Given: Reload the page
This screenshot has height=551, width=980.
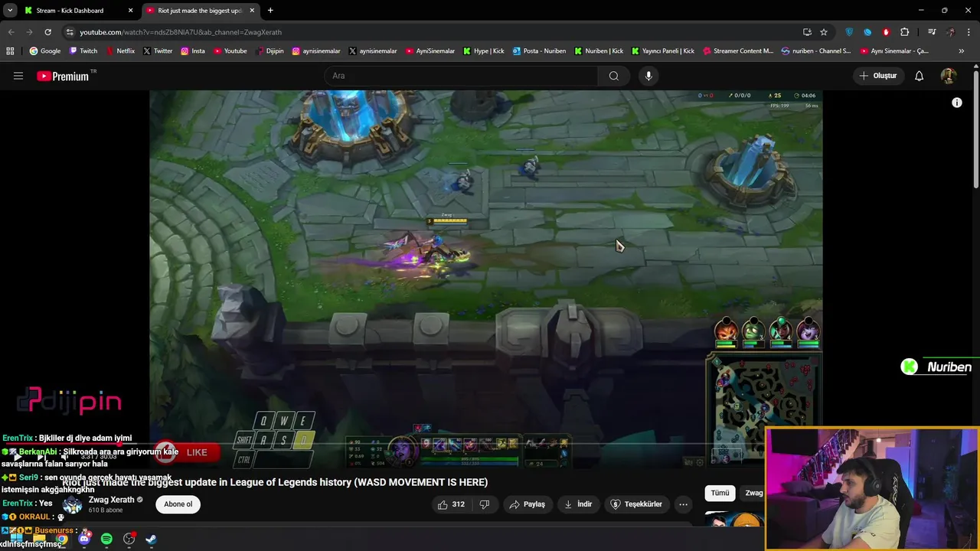Looking at the screenshot, I should pos(47,32).
